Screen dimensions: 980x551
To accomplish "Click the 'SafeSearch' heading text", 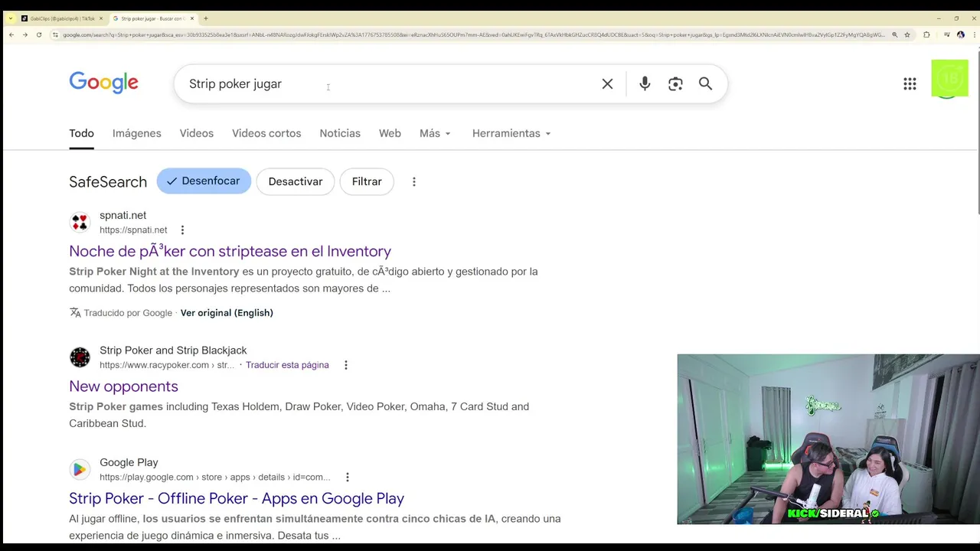I will tap(108, 182).
